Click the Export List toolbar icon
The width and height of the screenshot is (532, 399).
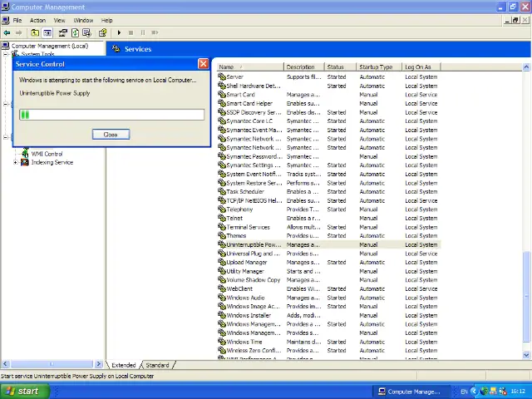[86, 32]
